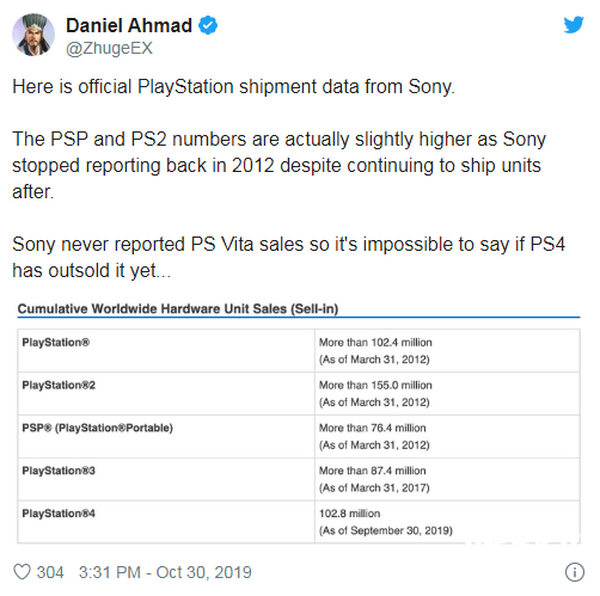Click the PSP® (PlayStation®Portable) row label
This screenshot has height=596, width=600.
click(98, 428)
